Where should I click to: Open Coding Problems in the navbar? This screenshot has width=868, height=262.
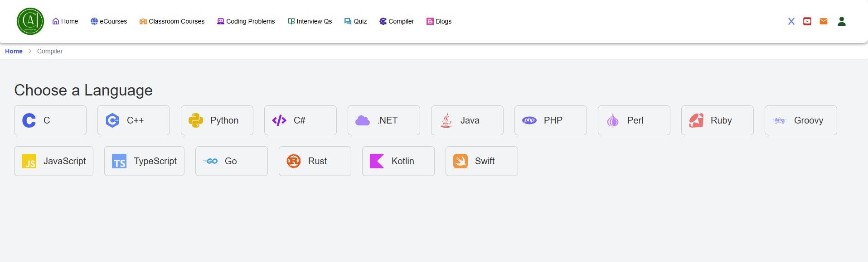pos(246,21)
